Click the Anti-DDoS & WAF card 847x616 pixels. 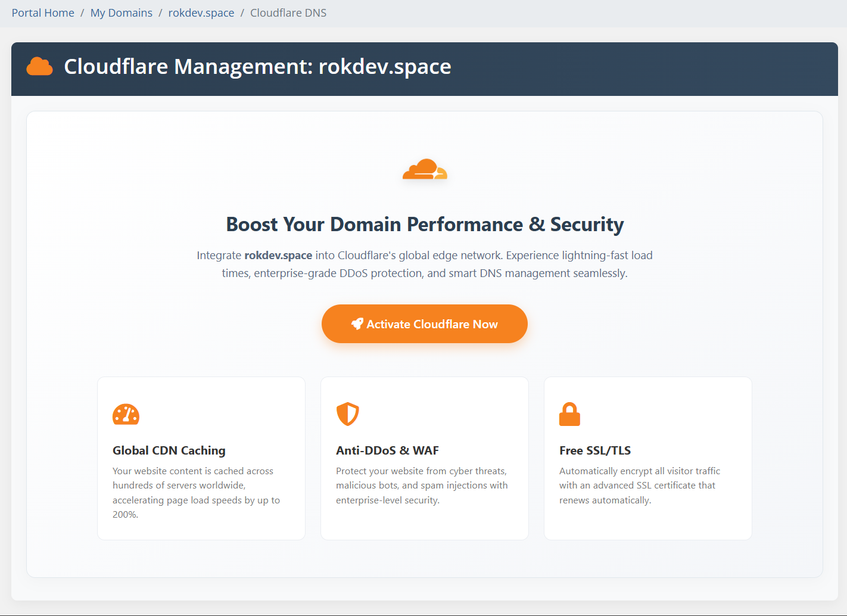(x=424, y=458)
